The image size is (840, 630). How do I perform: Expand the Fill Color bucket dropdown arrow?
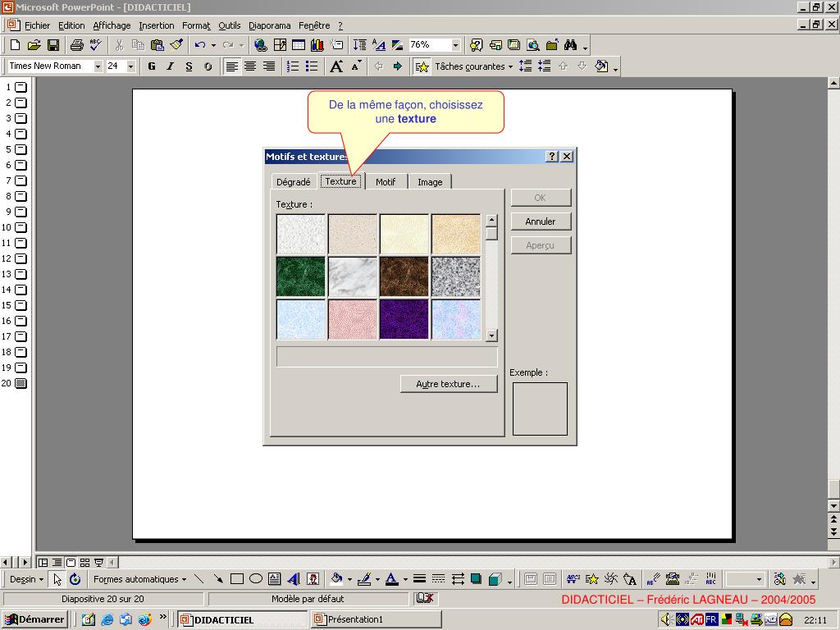[349, 579]
